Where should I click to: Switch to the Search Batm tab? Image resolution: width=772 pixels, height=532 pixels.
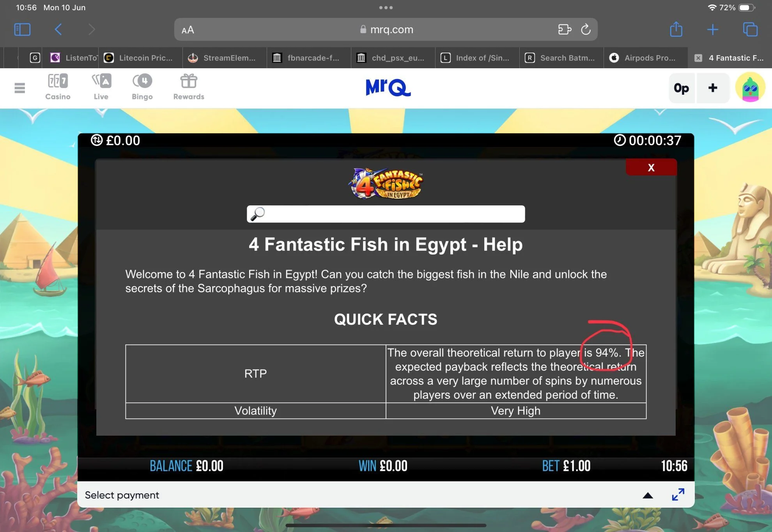561,58
